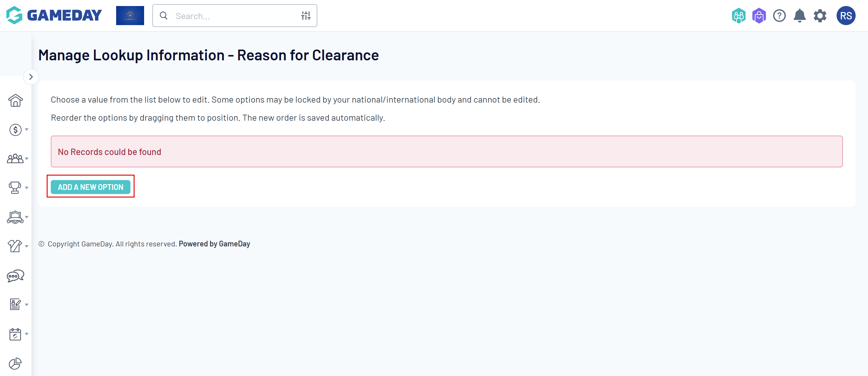Open the jersey teams sidebar icon
Viewport: 868px width, 376px height.
[16, 246]
